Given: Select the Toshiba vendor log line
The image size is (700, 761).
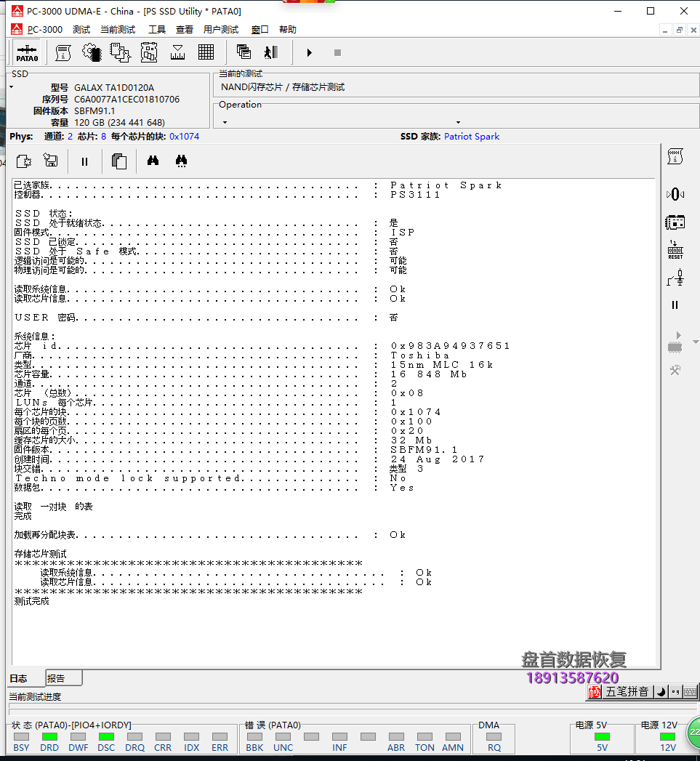Looking at the screenshot, I should click(232, 355).
